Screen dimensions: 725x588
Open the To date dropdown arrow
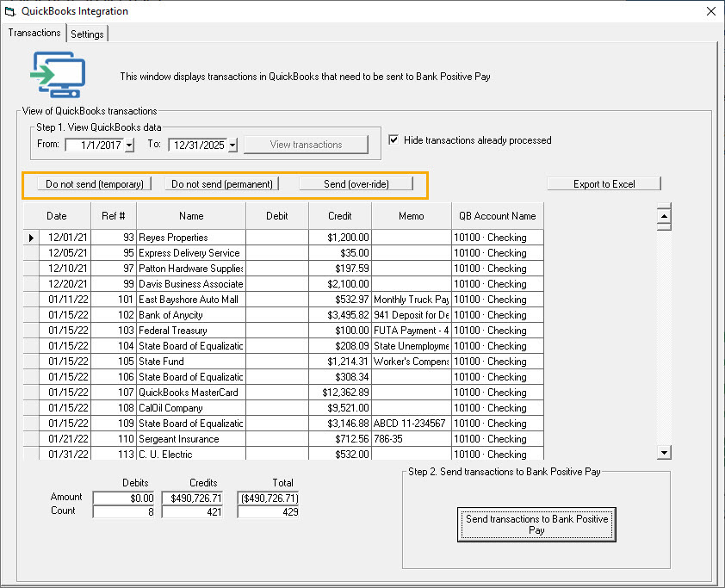(232, 145)
